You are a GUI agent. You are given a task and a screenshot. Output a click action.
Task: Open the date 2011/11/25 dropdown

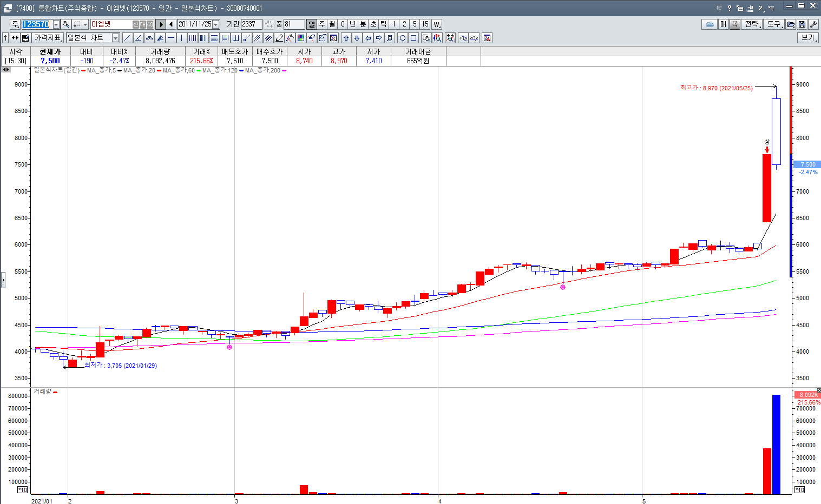tap(216, 24)
